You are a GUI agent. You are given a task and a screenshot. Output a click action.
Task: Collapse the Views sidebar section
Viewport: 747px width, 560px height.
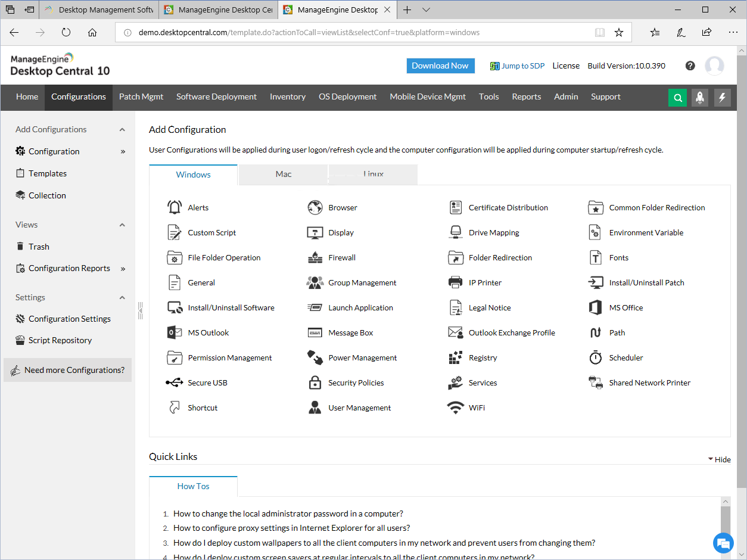122,225
